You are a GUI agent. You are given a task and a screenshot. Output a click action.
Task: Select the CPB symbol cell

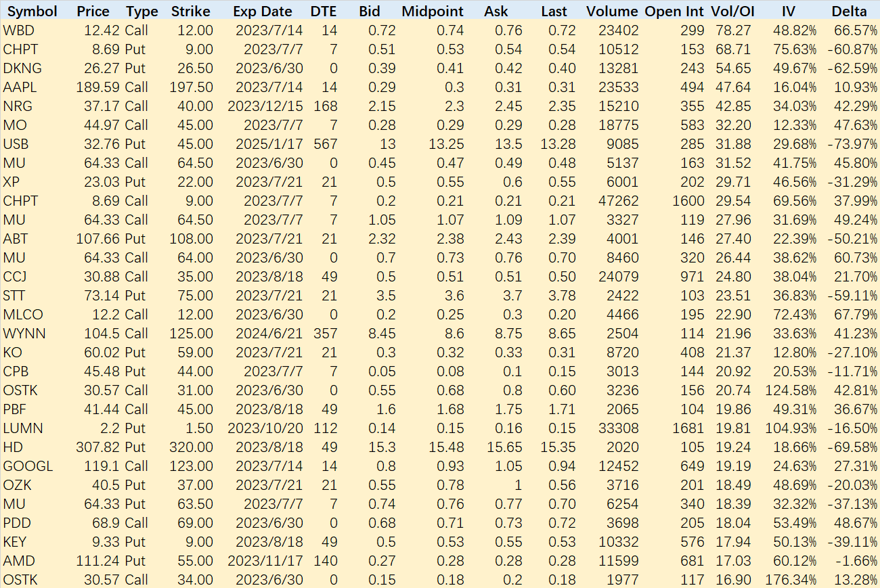click(15, 371)
